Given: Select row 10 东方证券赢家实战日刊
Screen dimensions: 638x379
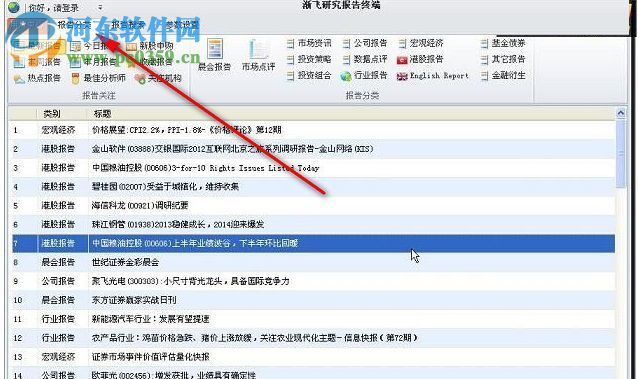Looking at the screenshot, I should point(313,300).
